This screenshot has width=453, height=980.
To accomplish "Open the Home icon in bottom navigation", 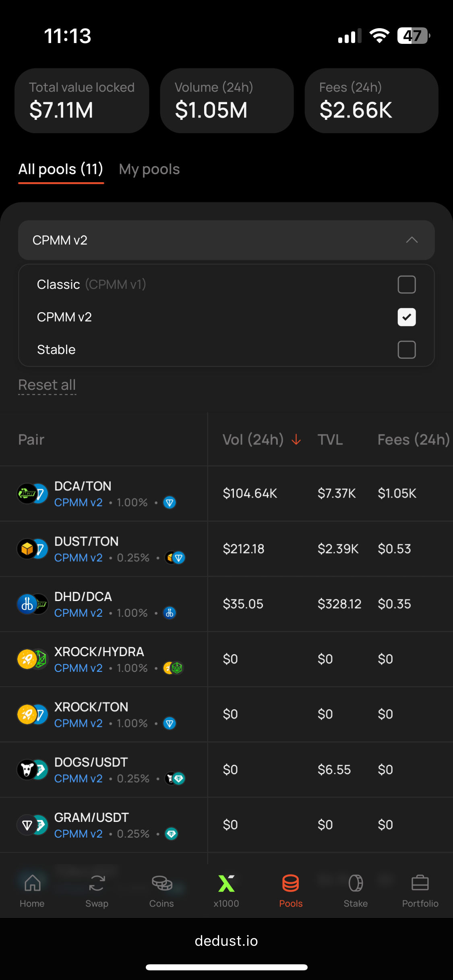I will (32, 883).
